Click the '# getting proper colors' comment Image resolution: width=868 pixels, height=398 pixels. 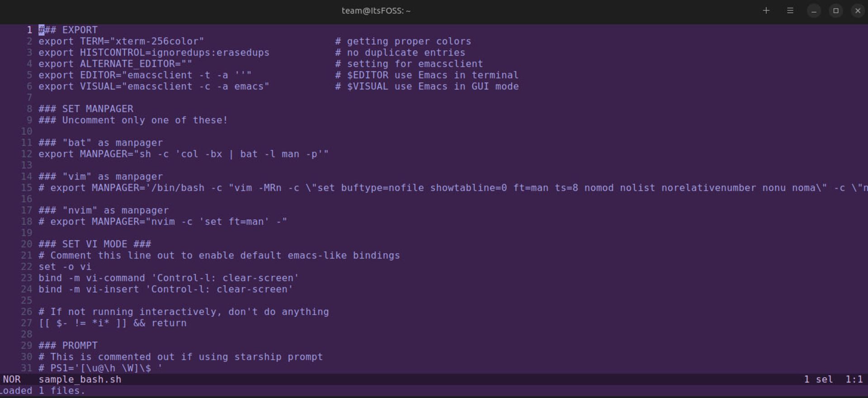coord(403,41)
